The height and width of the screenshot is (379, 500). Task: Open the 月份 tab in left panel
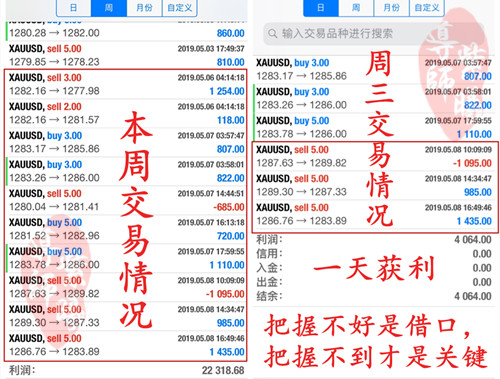[x=144, y=7]
